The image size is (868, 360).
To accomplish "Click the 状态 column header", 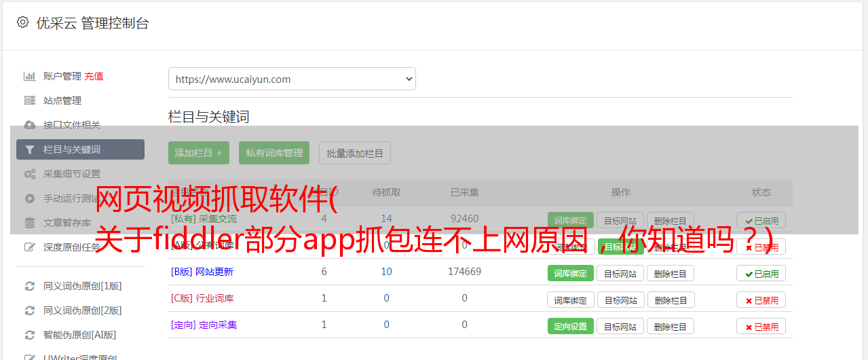I will tap(761, 192).
